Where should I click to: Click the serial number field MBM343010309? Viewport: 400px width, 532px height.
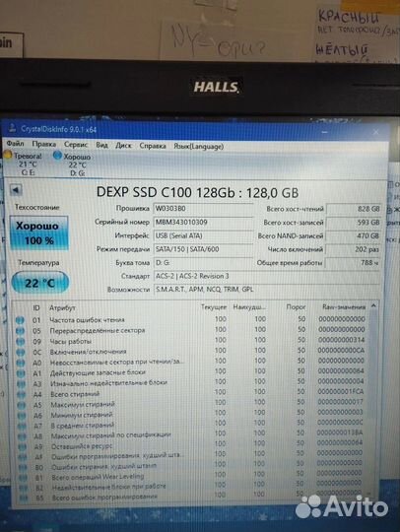(203, 223)
